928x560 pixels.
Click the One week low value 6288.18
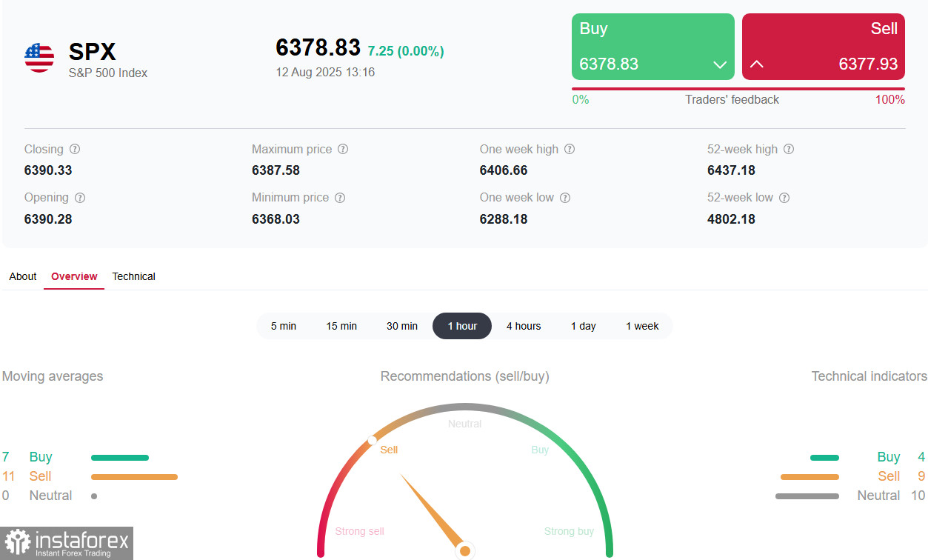coord(504,219)
